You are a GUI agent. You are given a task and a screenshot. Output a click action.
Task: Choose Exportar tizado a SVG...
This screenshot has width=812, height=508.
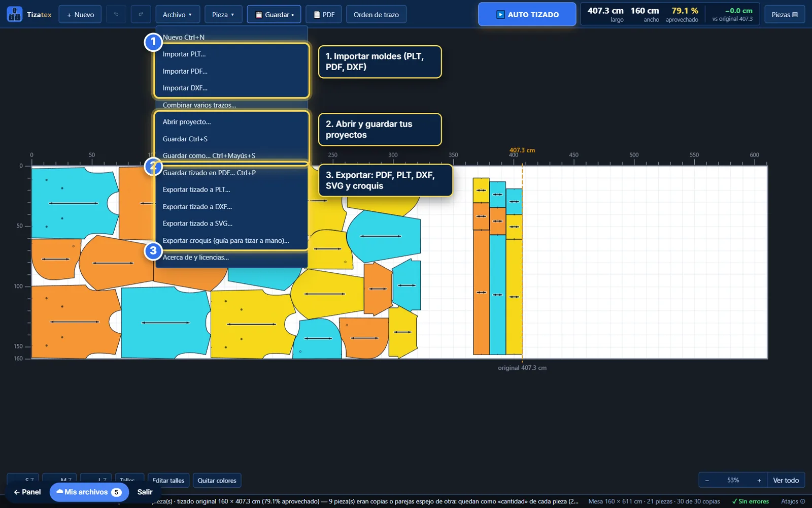click(x=231, y=224)
